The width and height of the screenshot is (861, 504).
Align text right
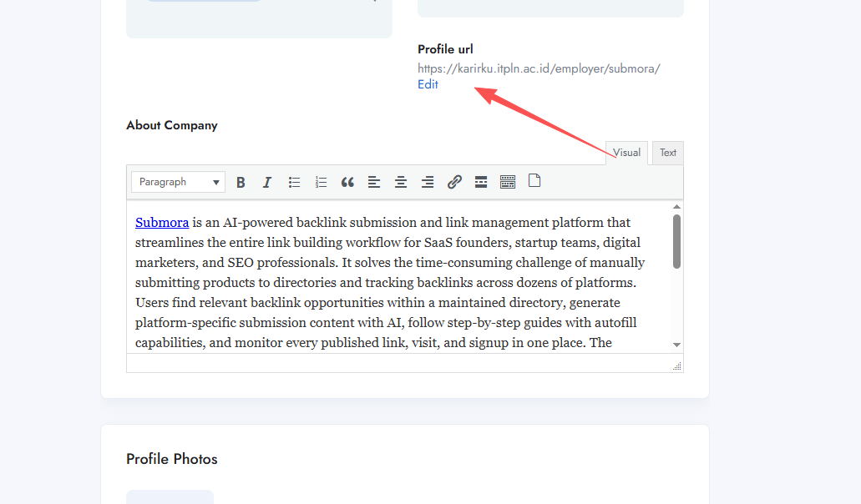click(428, 182)
